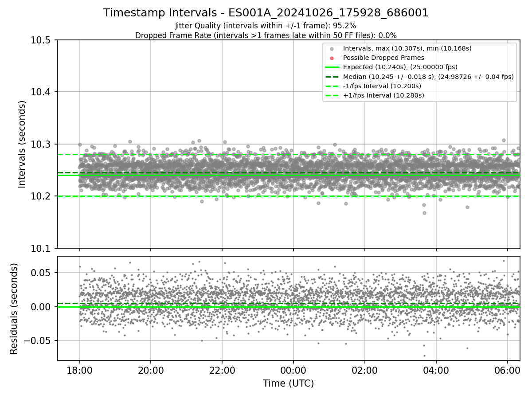Click the Residuals (seconds) y-axis label
Screen dimensions: 532x399
tap(14, 308)
